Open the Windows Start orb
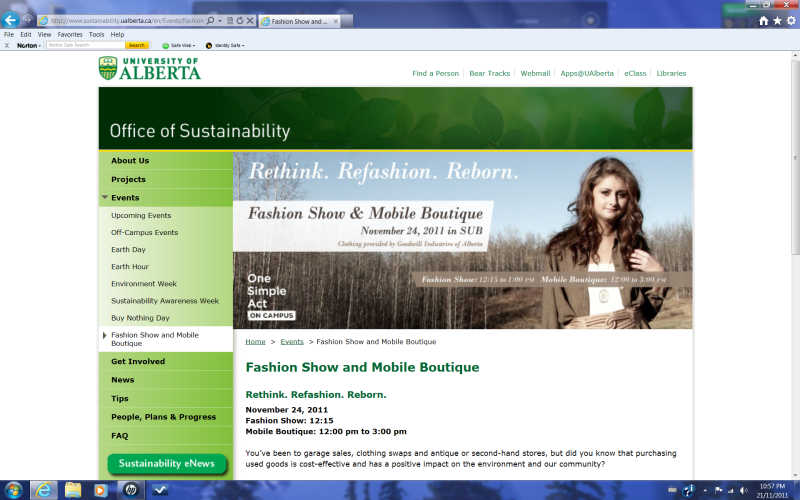 click(13, 490)
